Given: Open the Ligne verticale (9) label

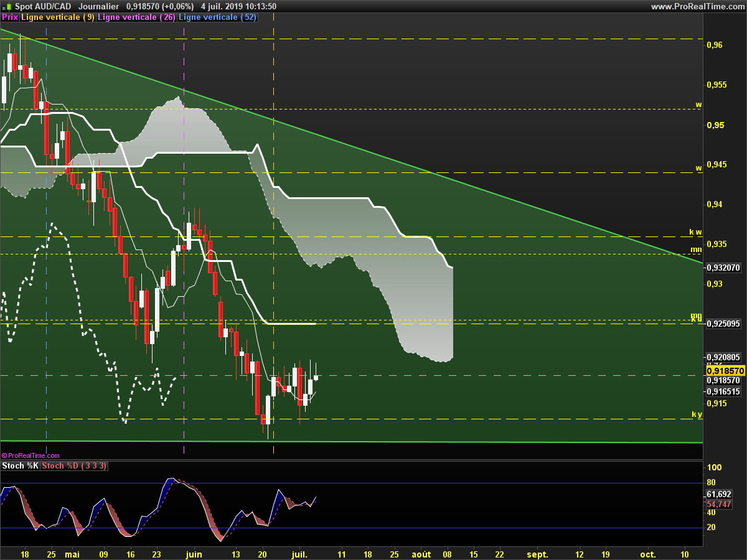Looking at the screenshot, I should click(x=58, y=17).
